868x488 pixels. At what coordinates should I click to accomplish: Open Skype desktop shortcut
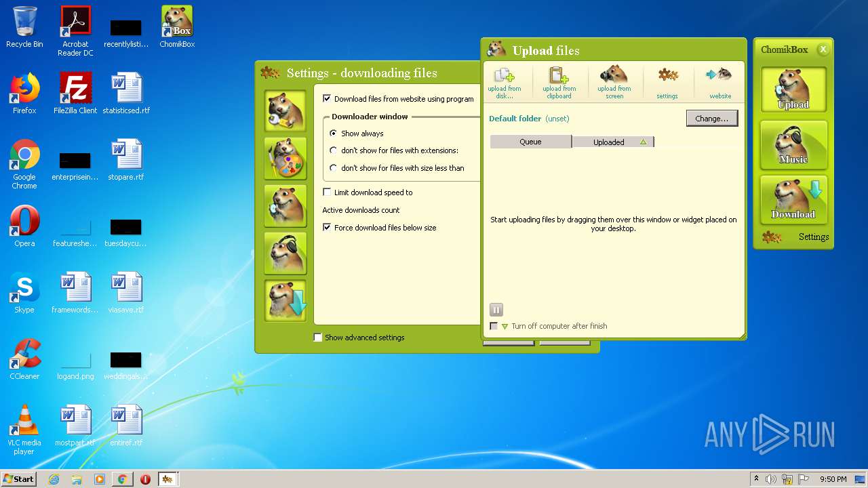[x=24, y=293]
